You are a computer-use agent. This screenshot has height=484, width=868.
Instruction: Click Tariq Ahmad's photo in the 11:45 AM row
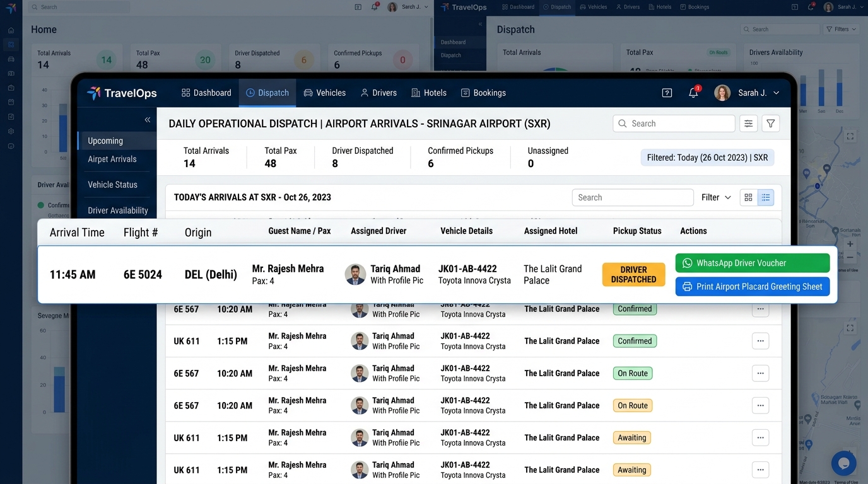coord(355,274)
